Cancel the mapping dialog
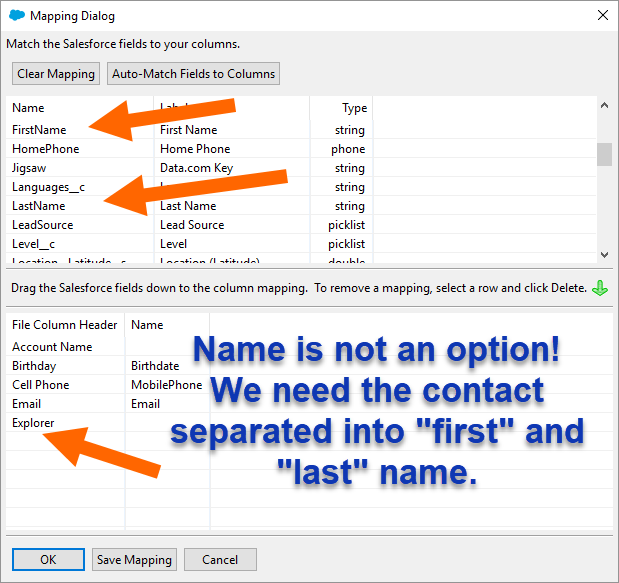 tap(220, 559)
